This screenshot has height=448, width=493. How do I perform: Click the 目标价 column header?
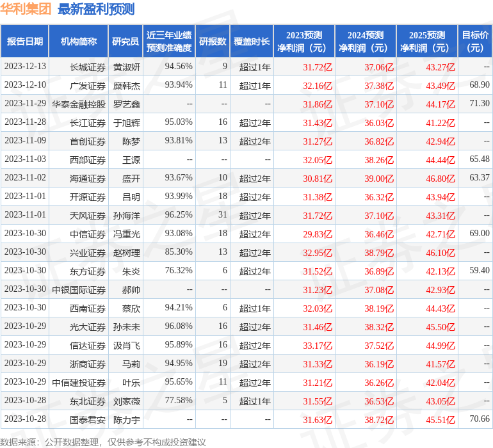coord(475,41)
